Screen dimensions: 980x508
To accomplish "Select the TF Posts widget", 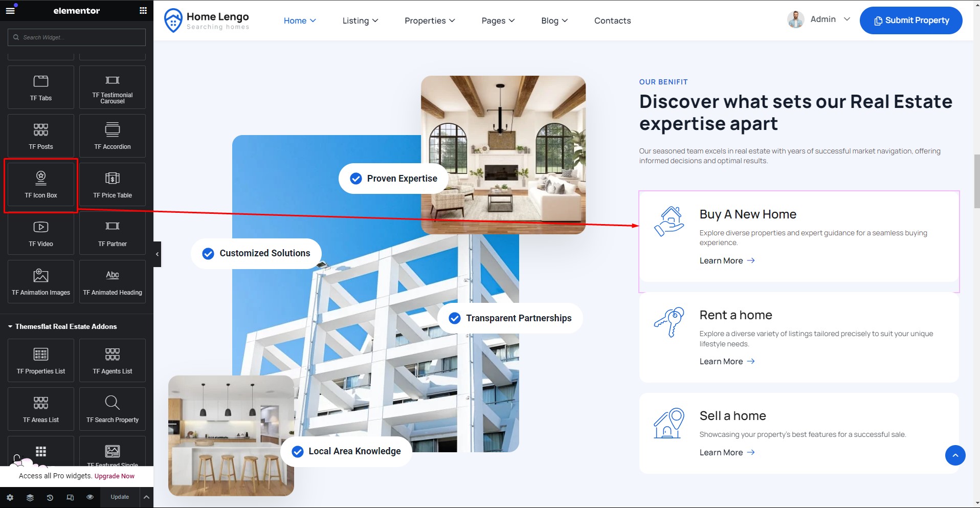I will [41, 136].
